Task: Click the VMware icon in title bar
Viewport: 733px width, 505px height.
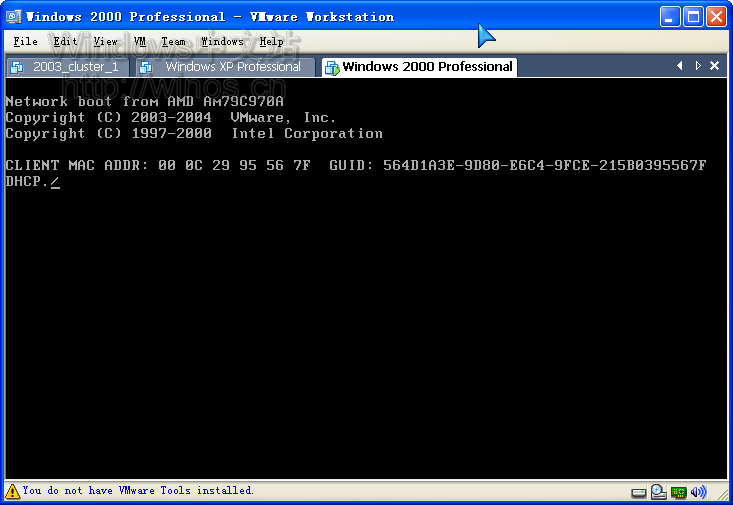Action: [x=14, y=17]
